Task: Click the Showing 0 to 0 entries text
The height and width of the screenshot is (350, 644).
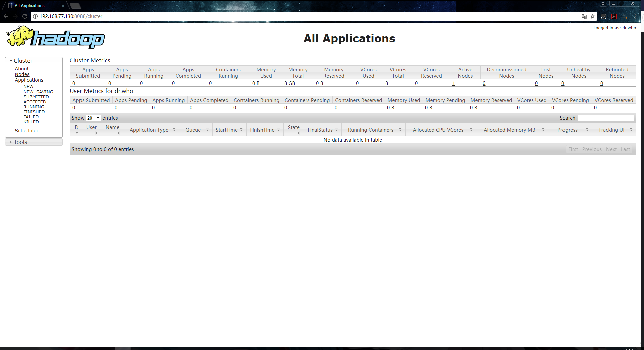Action: point(103,149)
